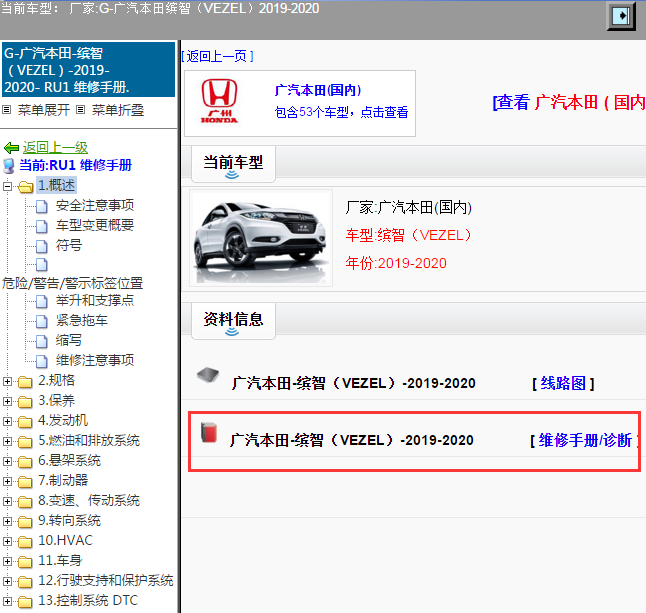Select 举升和支撑点 in the tree
The height and width of the screenshot is (613, 646).
point(95,301)
